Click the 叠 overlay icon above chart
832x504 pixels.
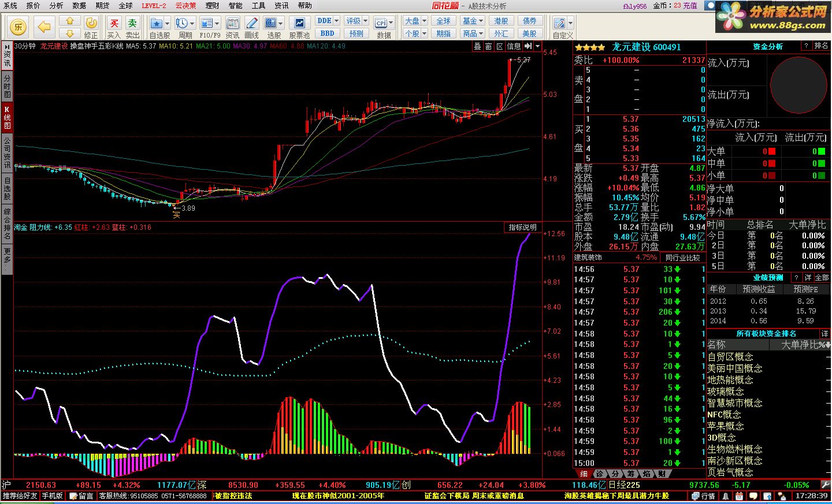coord(478,46)
